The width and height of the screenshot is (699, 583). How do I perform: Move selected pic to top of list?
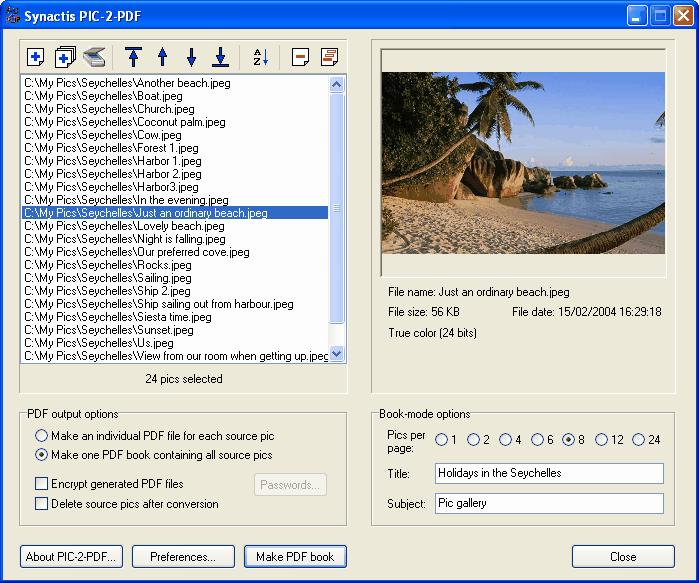[x=133, y=57]
